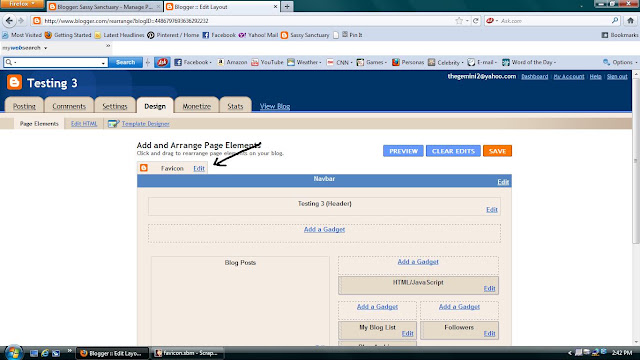Switch to the Comments tab
The image size is (640, 360).
pos(69,106)
